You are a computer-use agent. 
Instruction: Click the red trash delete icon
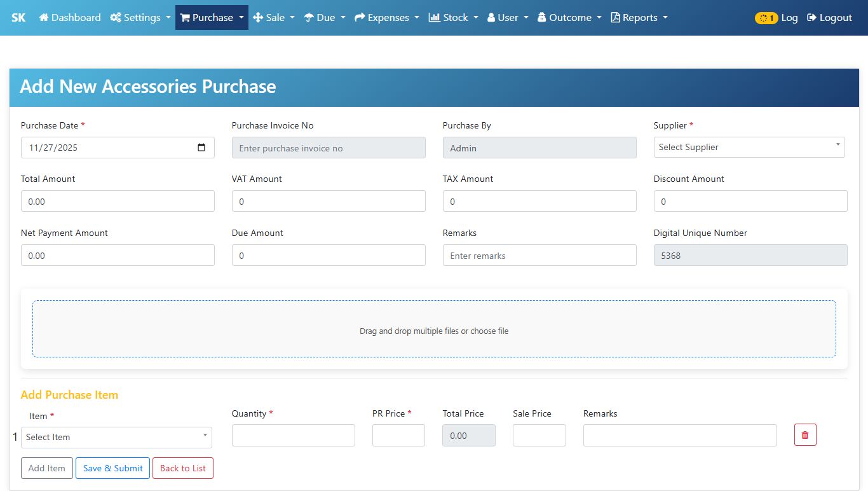coord(805,435)
